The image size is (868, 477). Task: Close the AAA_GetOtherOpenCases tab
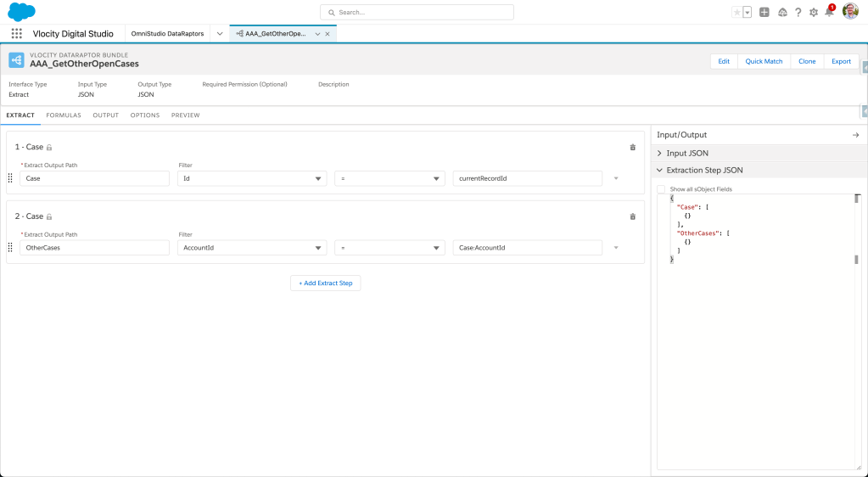(x=328, y=34)
